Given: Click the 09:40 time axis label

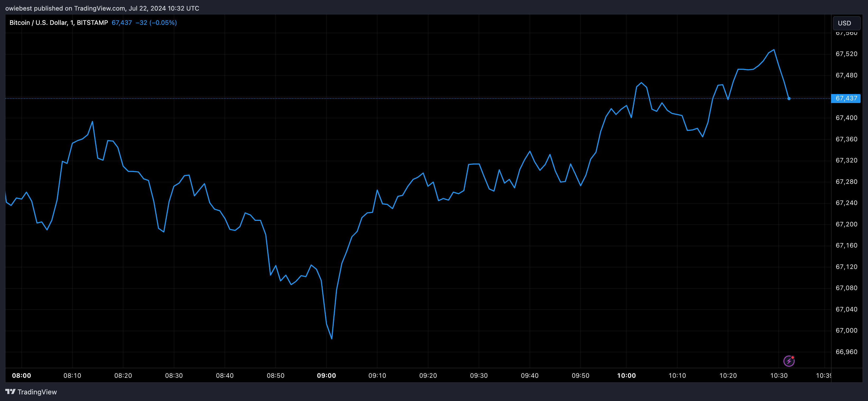Looking at the screenshot, I should point(529,375).
